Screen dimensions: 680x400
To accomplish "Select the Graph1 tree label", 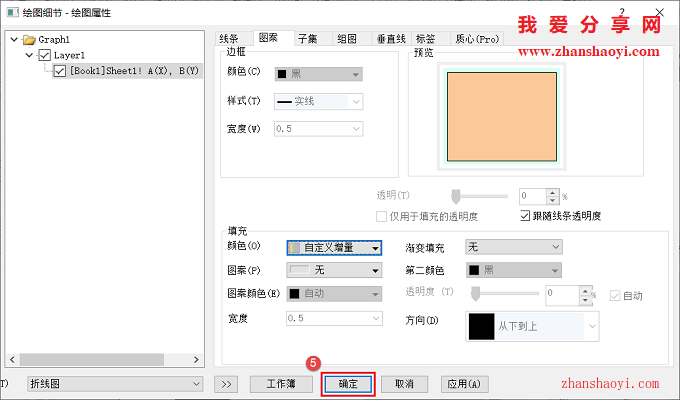I will [x=54, y=40].
